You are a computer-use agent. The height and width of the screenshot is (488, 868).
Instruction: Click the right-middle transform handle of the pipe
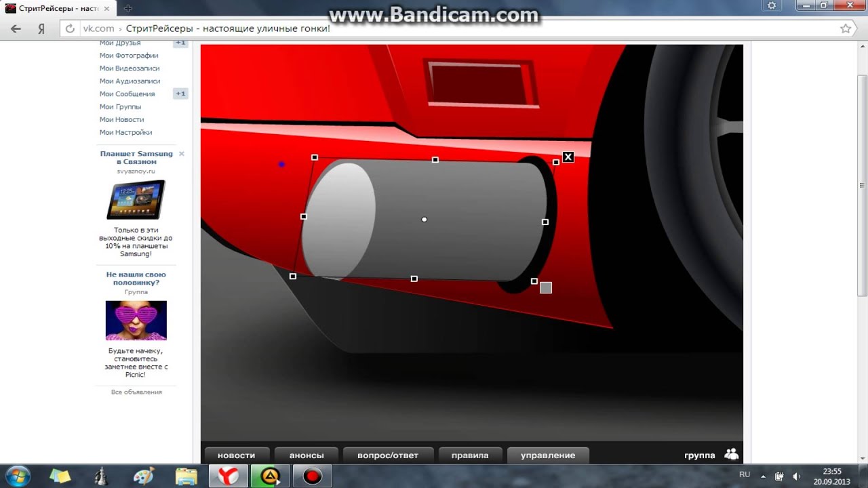click(545, 222)
